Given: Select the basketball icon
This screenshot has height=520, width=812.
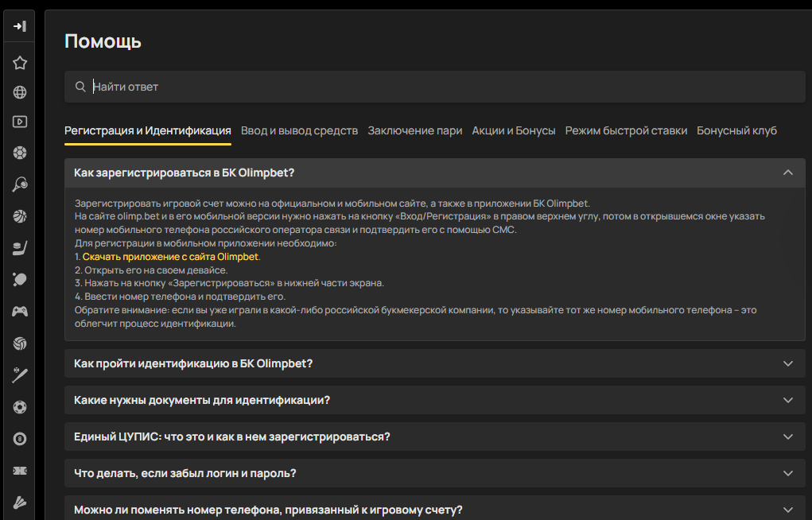Looking at the screenshot, I should click(20, 216).
